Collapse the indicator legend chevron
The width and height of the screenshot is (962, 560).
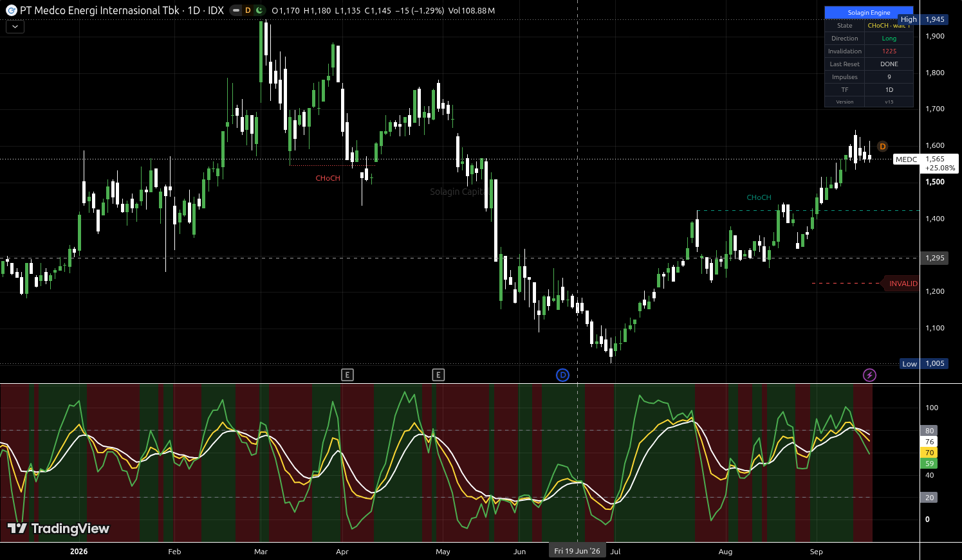coord(15,27)
